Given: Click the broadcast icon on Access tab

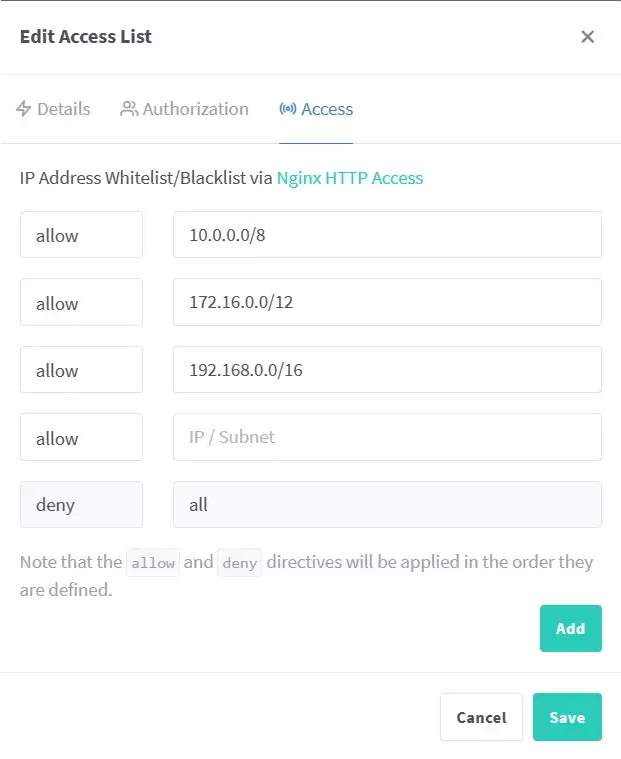Looking at the screenshot, I should 288,109.
